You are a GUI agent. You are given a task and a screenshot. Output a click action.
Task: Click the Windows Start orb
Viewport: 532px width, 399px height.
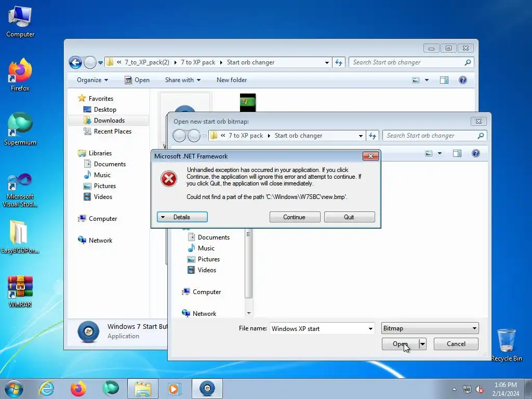click(x=14, y=389)
